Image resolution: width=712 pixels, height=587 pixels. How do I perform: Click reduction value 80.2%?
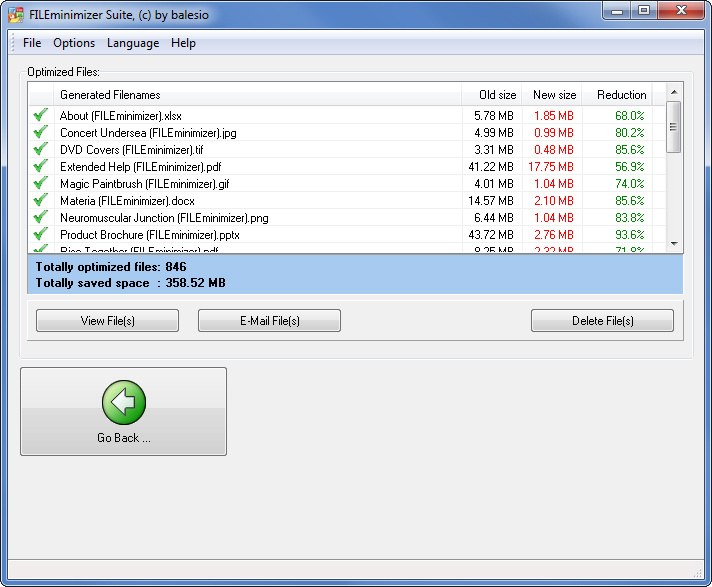click(630, 133)
